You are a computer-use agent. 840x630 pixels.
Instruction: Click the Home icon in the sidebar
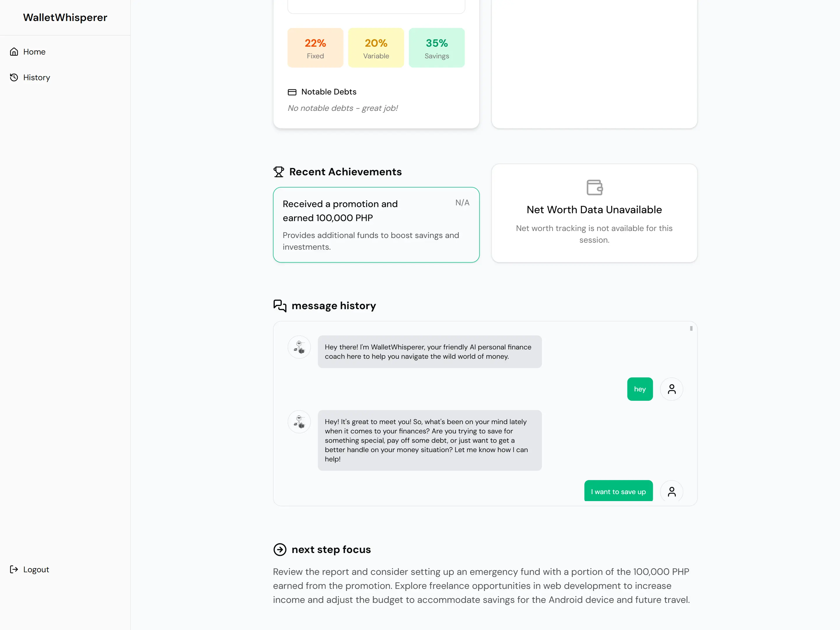[14, 51]
